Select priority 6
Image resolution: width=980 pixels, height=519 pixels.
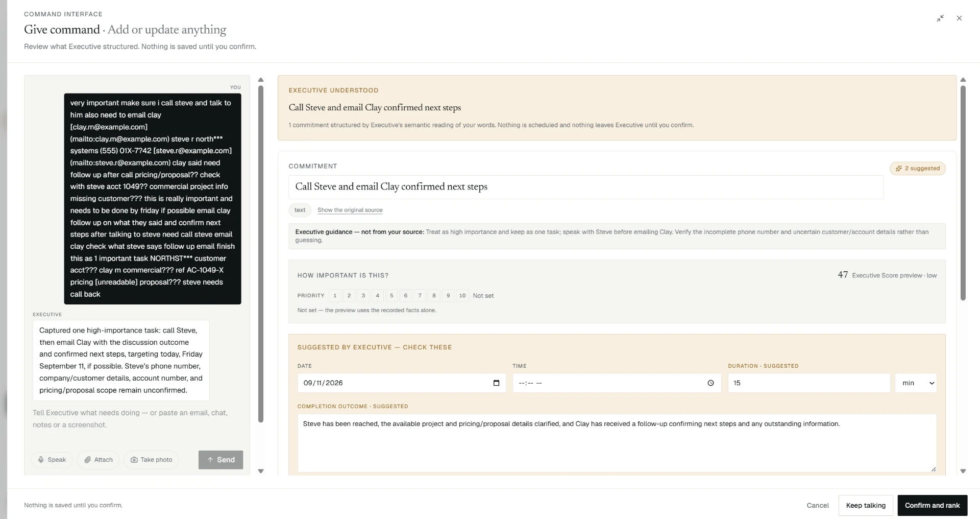tap(406, 296)
